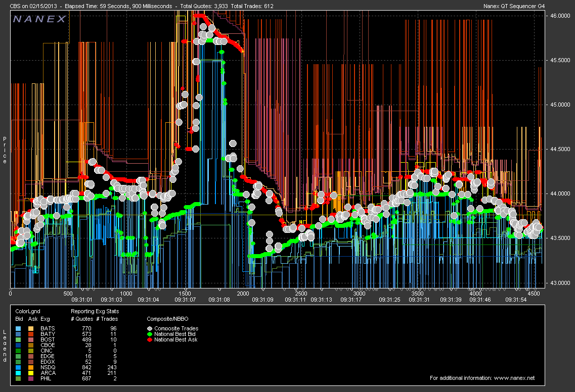This screenshot has height=392, width=575.
Task: Click NSDQ trade count 243
Action: click(x=112, y=367)
